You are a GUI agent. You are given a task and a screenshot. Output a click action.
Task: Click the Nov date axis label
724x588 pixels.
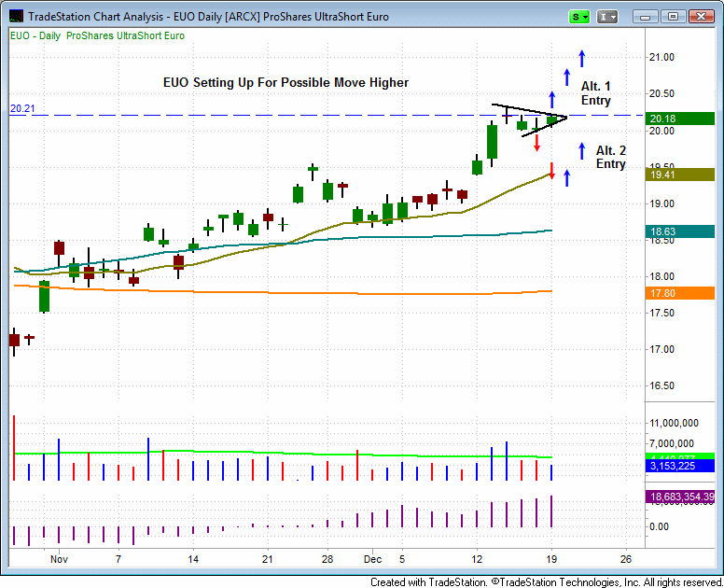click(59, 559)
